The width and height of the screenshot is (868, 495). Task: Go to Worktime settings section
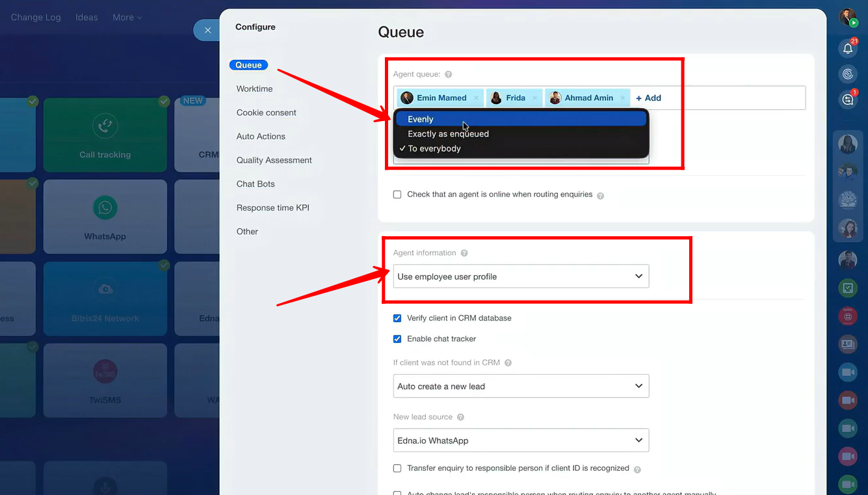[254, 89]
